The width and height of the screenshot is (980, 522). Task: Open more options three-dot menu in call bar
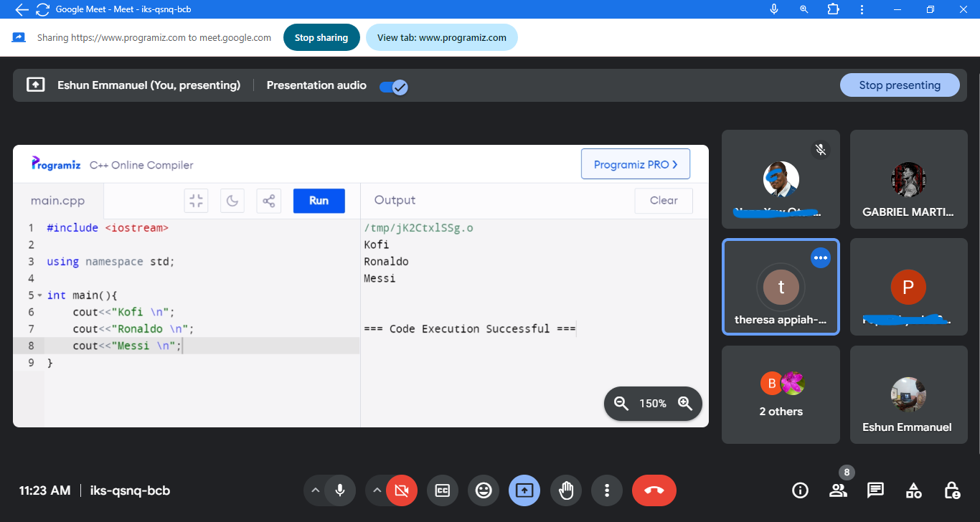click(607, 490)
